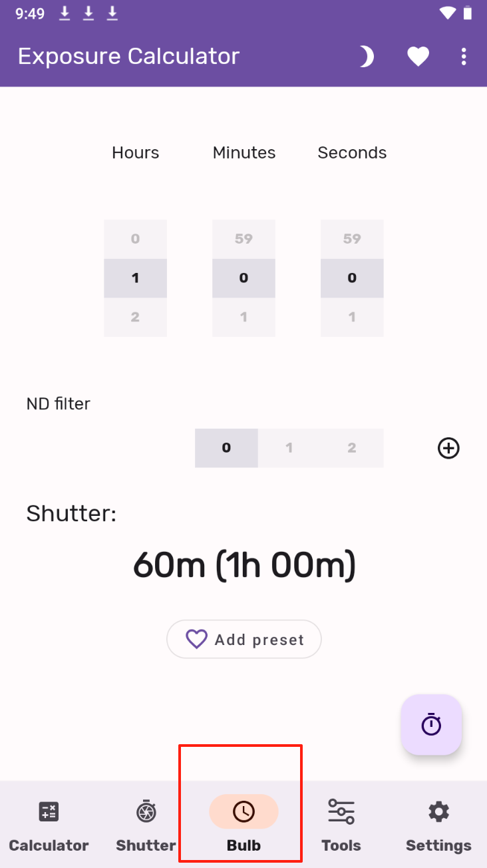Viewport: 487px width, 868px height.
Task: Toggle night mode moon icon
Action: [367, 57]
